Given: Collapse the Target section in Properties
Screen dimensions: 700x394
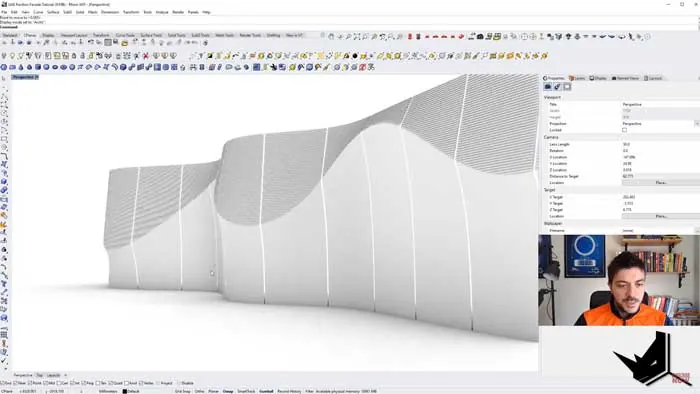Looking at the screenshot, I should (550, 190).
